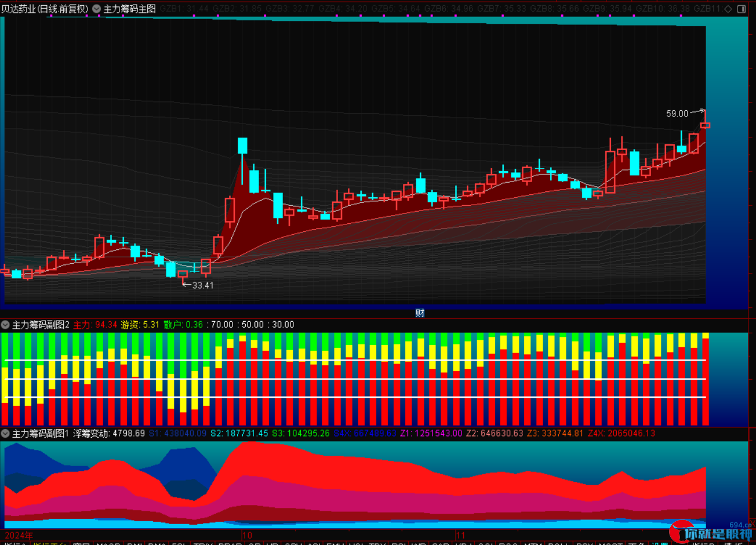Click the 游资: 5.31 readout

[x=140, y=325]
